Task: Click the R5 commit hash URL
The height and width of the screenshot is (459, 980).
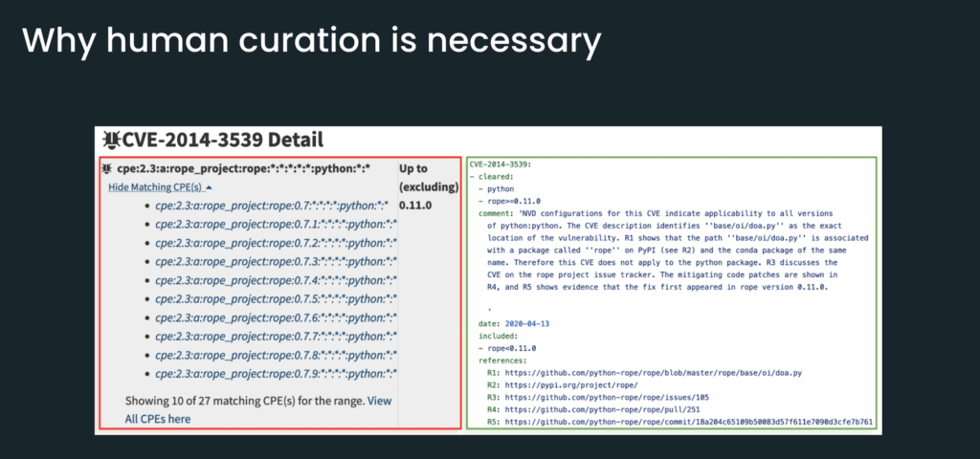Action: [x=689, y=422]
